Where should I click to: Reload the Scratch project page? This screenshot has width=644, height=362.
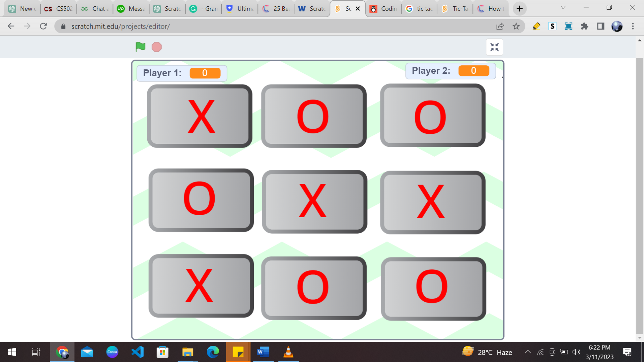[43, 26]
